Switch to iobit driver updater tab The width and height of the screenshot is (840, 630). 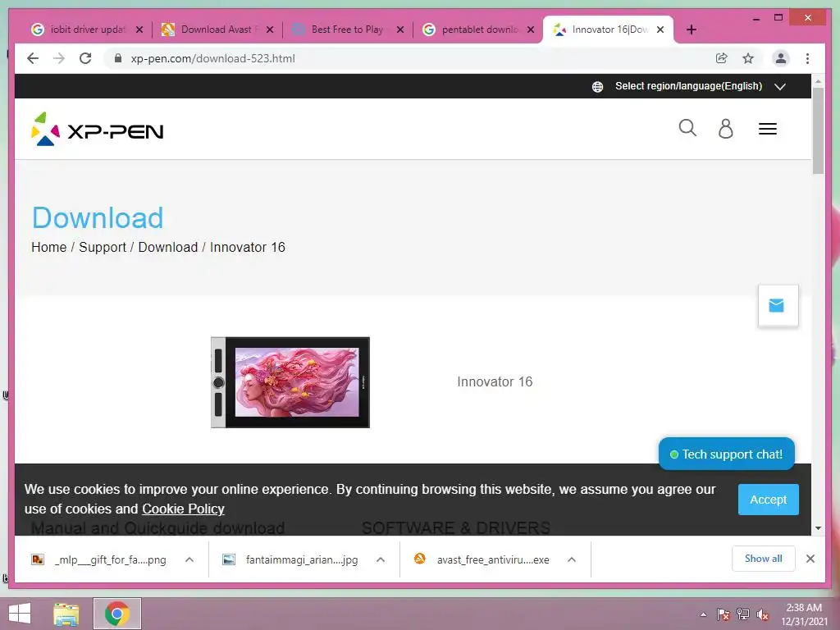coord(80,30)
